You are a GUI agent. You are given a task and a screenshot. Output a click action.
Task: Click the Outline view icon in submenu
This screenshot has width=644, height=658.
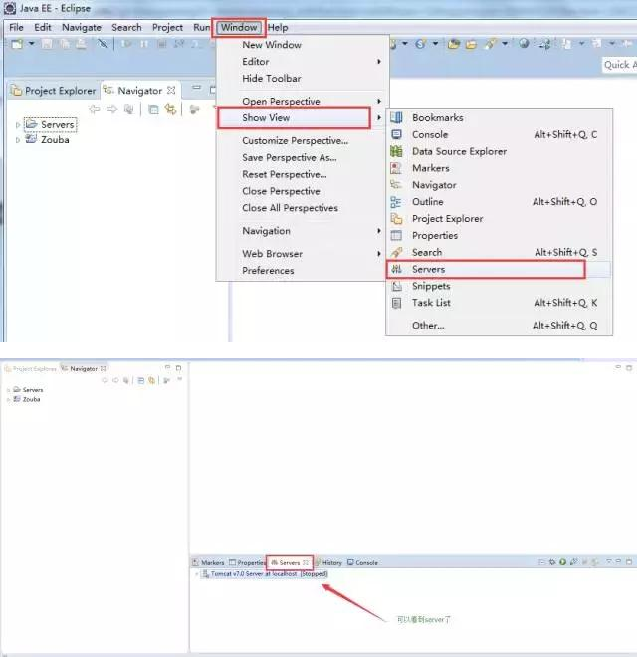(396, 202)
